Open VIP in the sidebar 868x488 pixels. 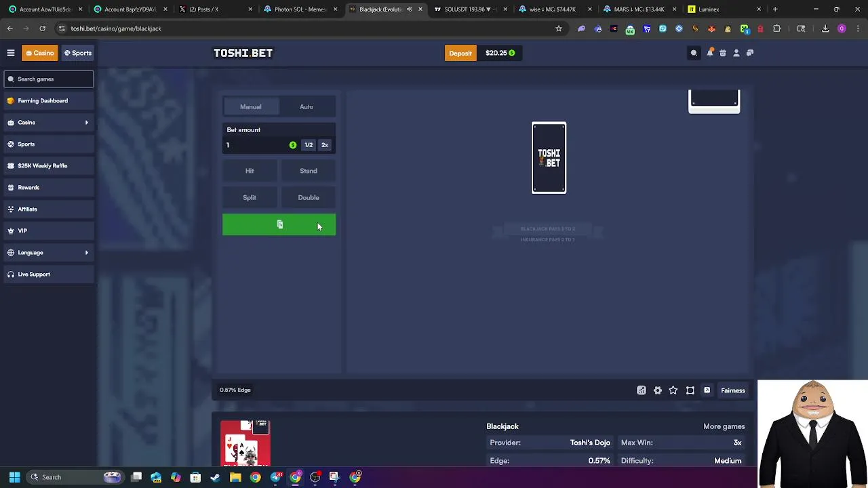click(47, 231)
